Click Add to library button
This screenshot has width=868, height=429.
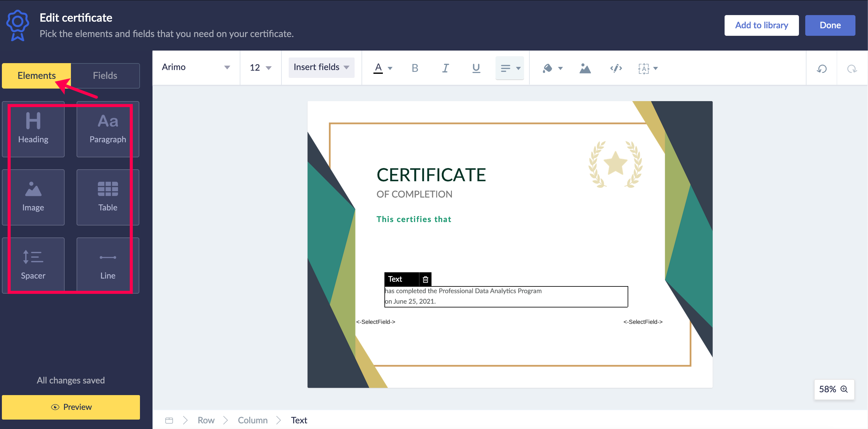(x=762, y=25)
